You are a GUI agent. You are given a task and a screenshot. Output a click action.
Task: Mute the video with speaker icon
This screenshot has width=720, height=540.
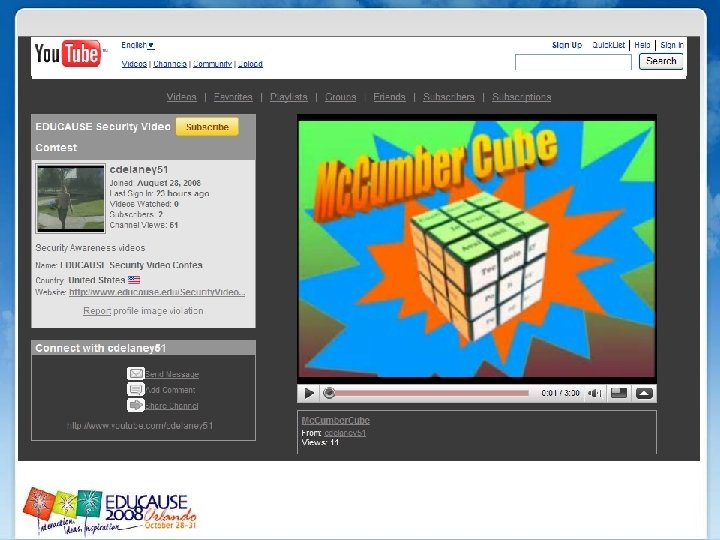click(x=595, y=394)
